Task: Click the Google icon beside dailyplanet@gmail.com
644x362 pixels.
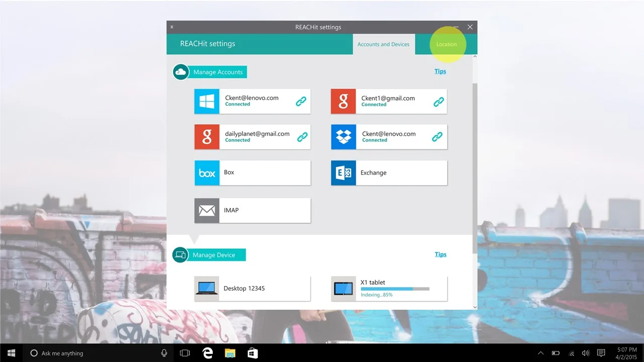Action: [207, 137]
